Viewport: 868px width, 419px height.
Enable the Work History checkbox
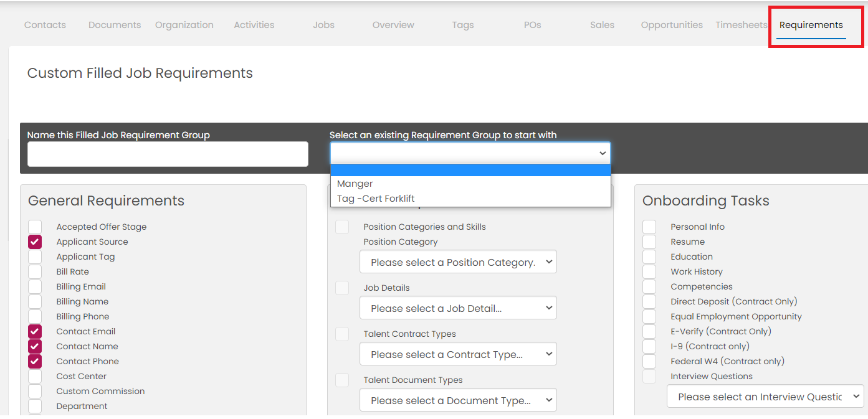(x=649, y=272)
